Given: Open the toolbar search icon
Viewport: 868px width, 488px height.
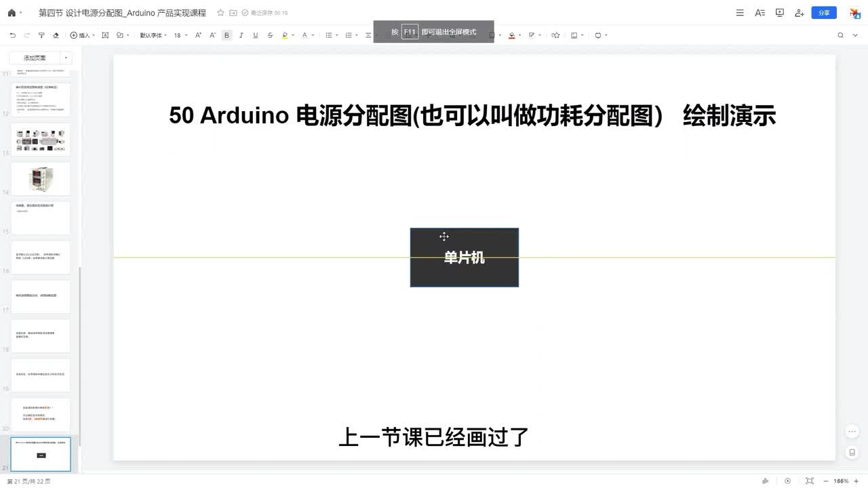Looking at the screenshot, I should [840, 35].
